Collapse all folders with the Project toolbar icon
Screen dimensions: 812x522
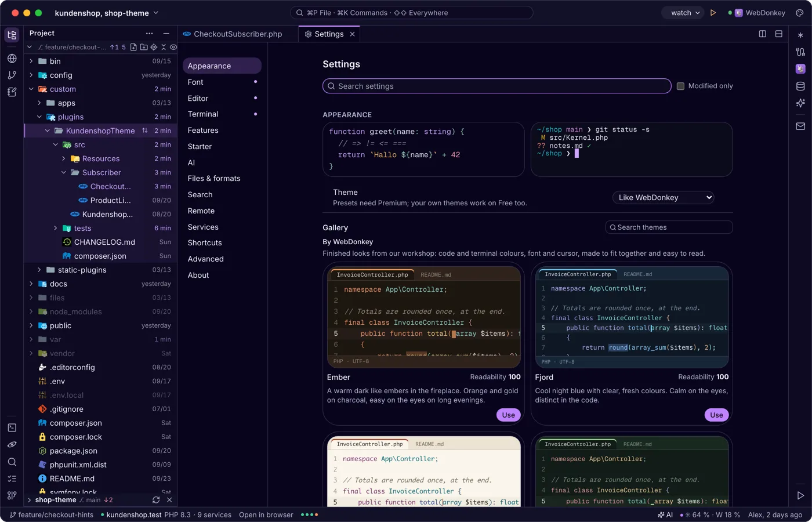coord(164,47)
